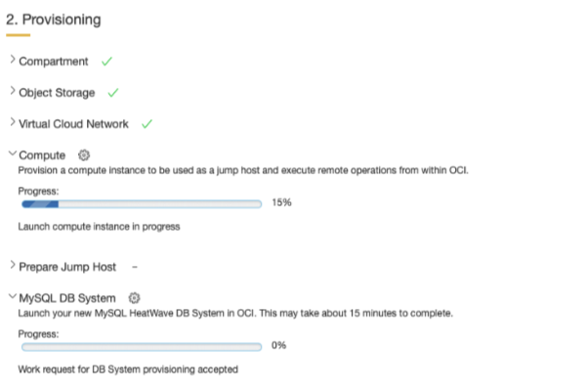Image resolution: width=588 pixels, height=391 pixels.
Task: Click the Compute progress bar
Action: pyautogui.click(x=142, y=203)
